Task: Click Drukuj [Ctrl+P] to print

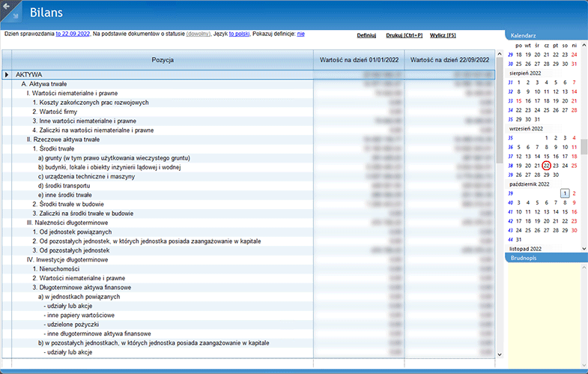Action: pyautogui.click(x=404, y=35)
